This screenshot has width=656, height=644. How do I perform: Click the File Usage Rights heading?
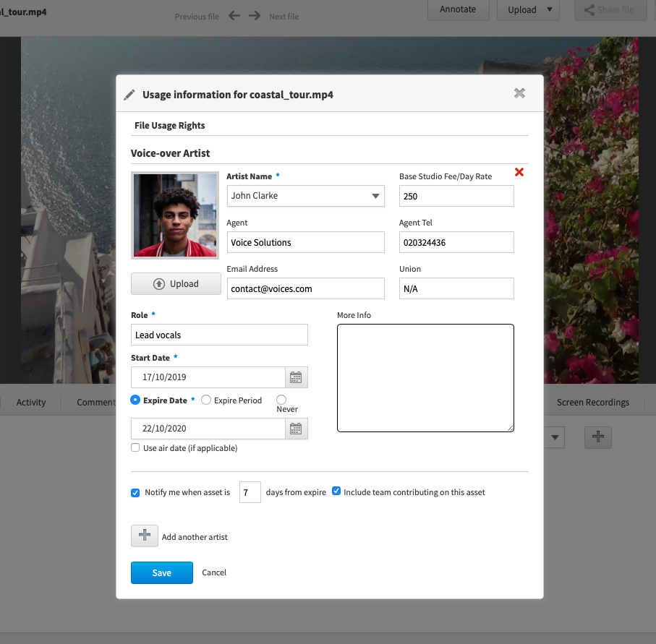pyautogui.click(x=169, y=126)
